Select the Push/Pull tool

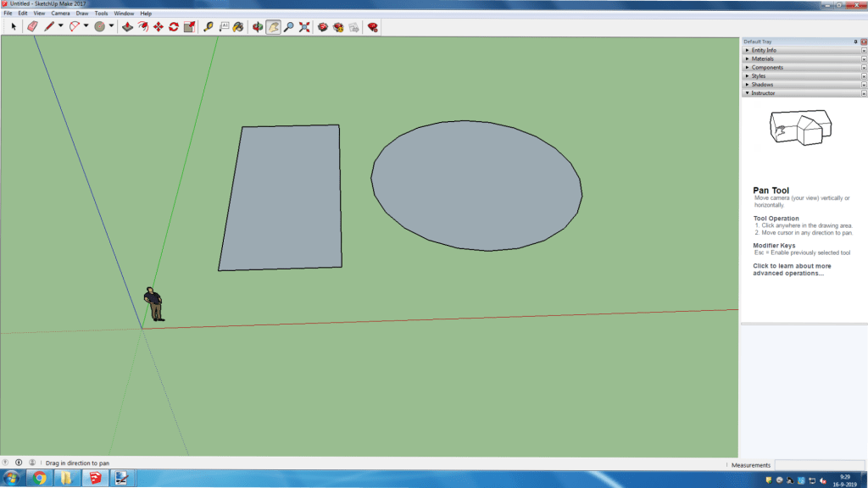coord(127,27)
